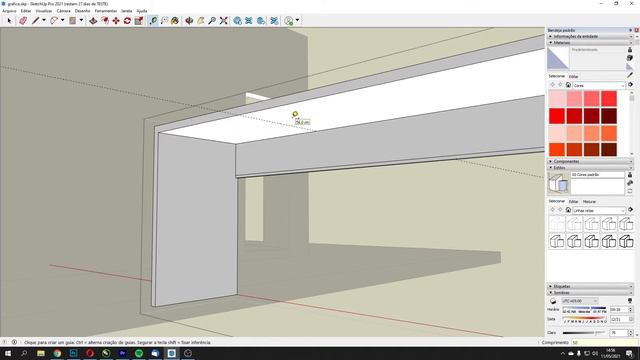Click the Claro light intensity slider
The width and height of the screenshot is (640, 360).
coord(584,333)
